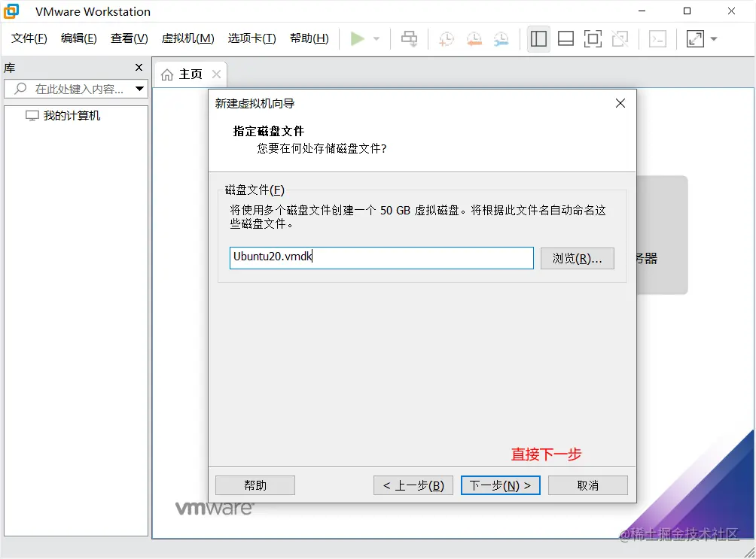Toggle the thumbnail bar view icon

565,38
